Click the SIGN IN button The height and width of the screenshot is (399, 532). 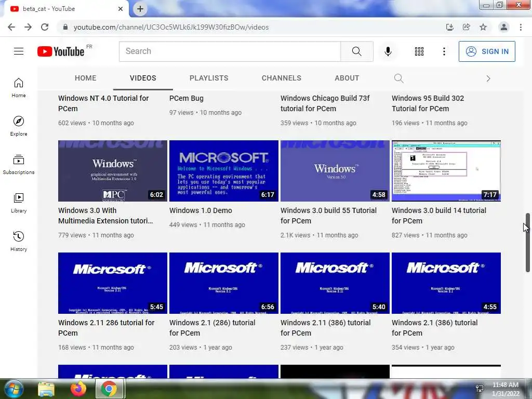pos(487,51)
